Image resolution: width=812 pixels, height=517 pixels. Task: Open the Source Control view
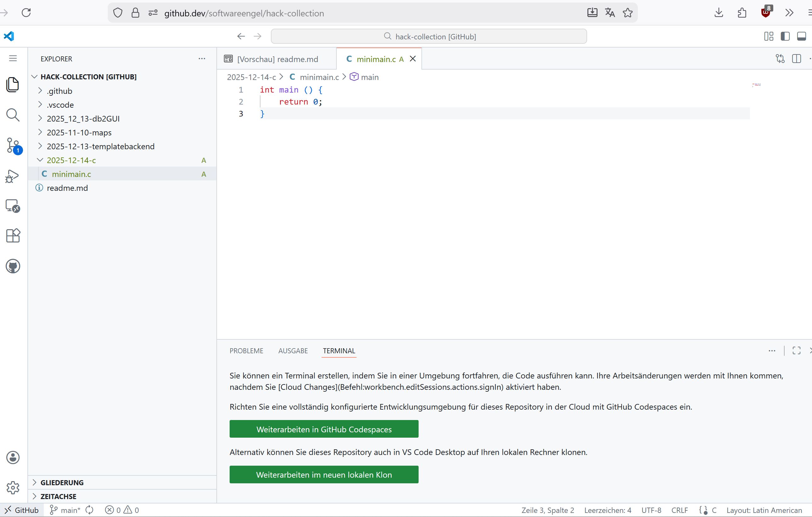[x=13, y=145]
